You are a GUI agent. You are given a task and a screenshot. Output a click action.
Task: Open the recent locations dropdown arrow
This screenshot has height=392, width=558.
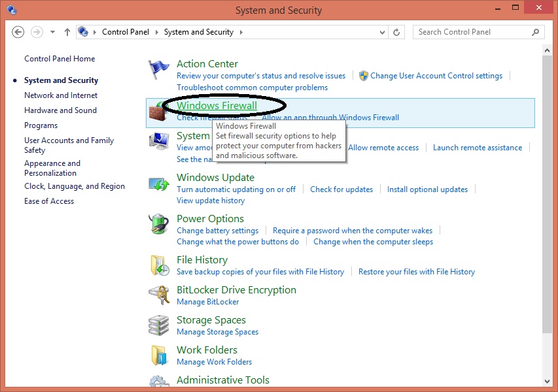(x=53, y=32)
